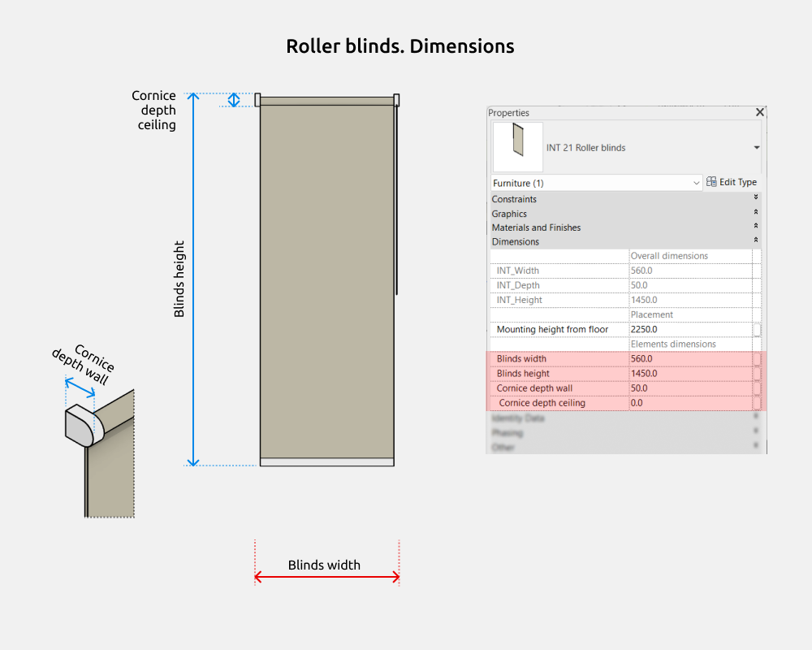Edit the Cornice depth ceiling value
Viewport: 812px width, 650px height.
pos(690,403)
